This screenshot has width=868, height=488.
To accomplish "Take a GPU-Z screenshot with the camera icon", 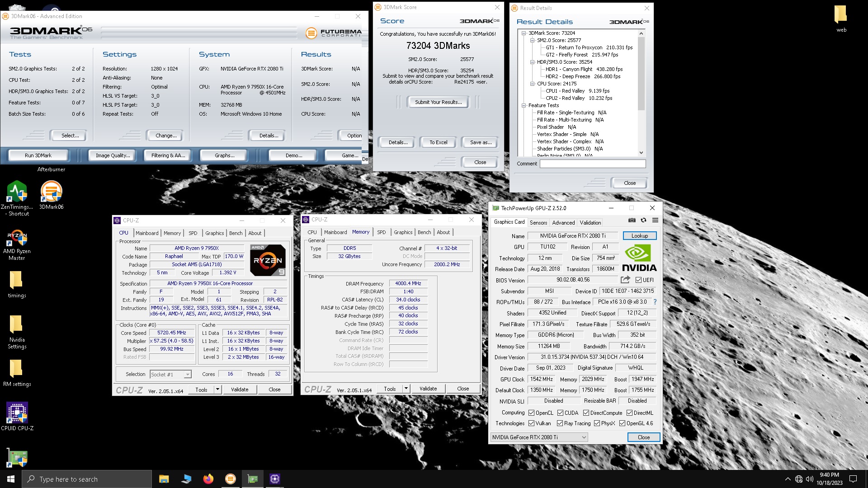I will click(632, 221).
